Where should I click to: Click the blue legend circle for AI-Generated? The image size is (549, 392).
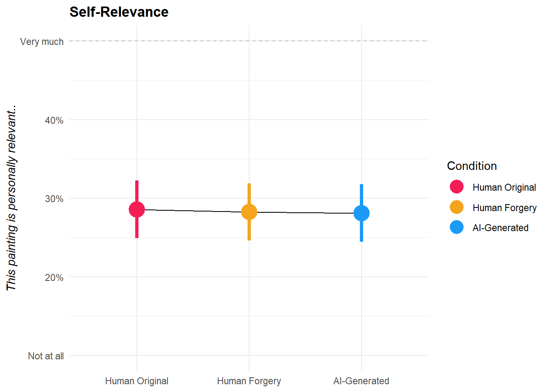tap(457, 227)
